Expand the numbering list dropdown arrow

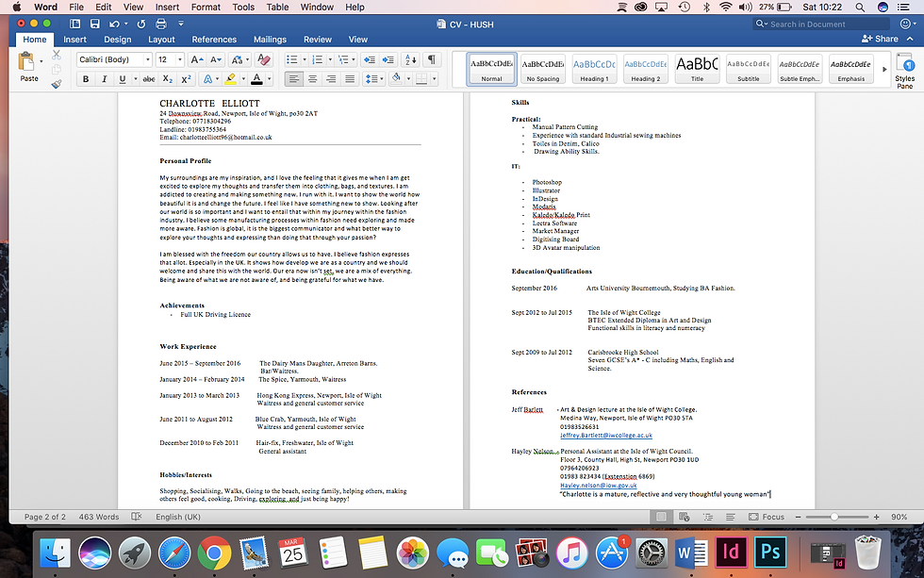point(330,60)
